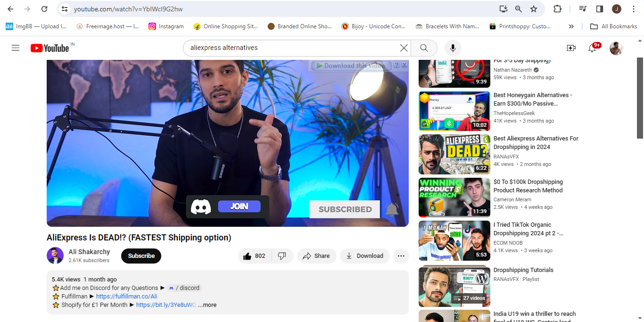Expand description with ...more
644x322 pixels.
click(207, 305)
